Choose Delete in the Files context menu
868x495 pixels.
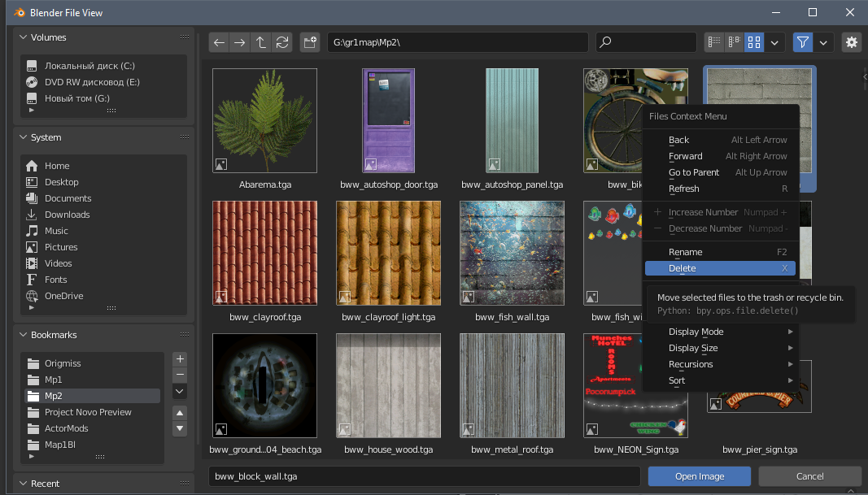[x=720, y=268]
